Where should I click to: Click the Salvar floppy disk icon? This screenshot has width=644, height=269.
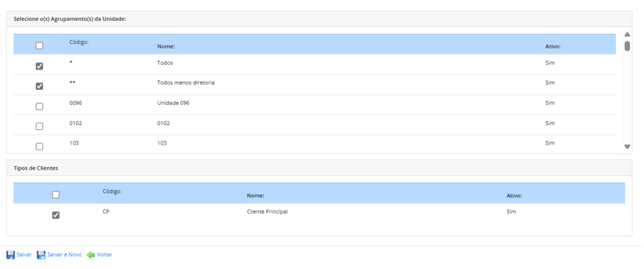point(11,255)
